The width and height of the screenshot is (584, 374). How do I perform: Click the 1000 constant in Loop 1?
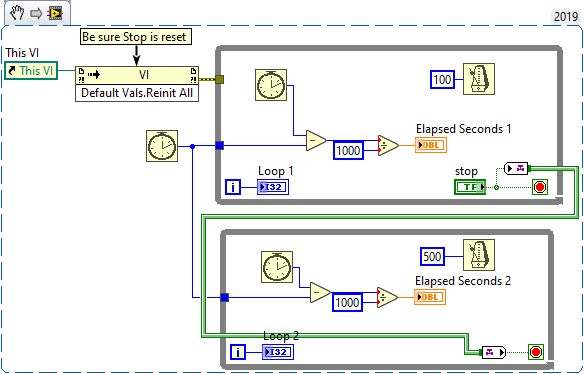(x=348, y=150)
